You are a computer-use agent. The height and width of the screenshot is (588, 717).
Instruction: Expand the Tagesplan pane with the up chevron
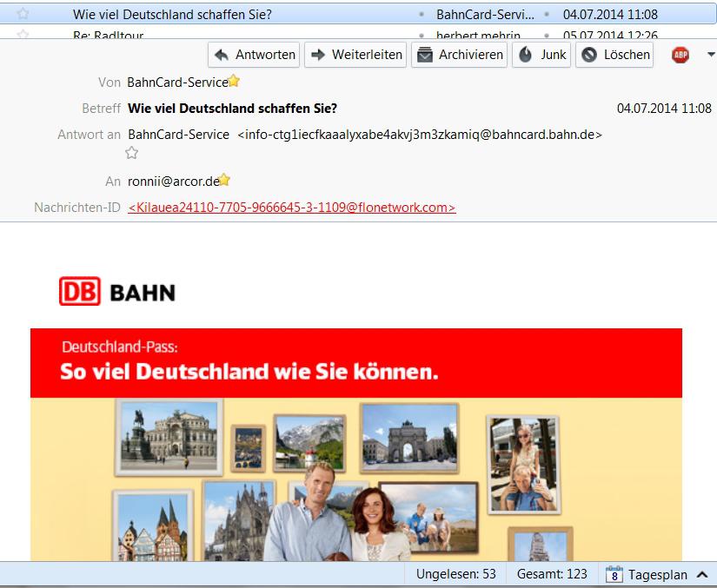[x=702, y=574]
